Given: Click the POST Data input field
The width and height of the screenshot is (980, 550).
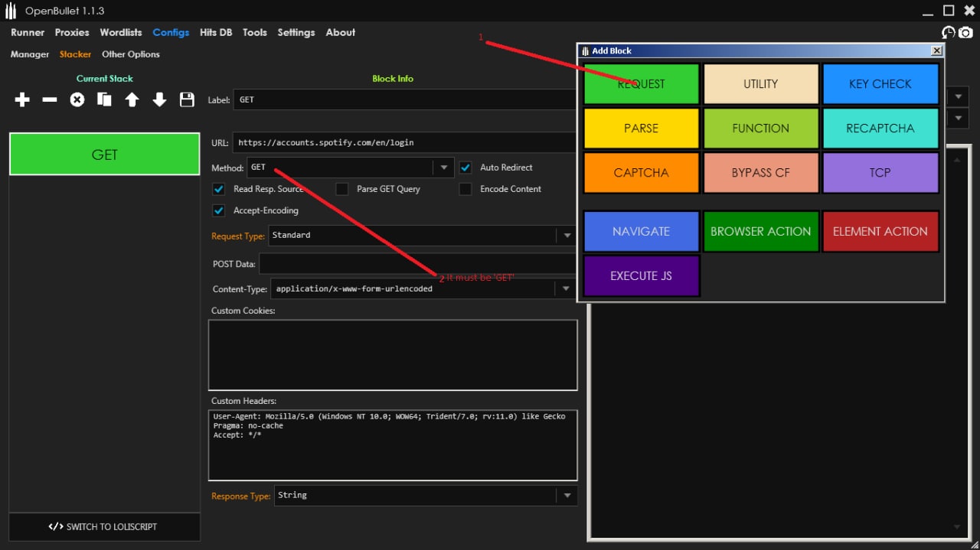Looking at the screenshot, I should coord(418,264).
